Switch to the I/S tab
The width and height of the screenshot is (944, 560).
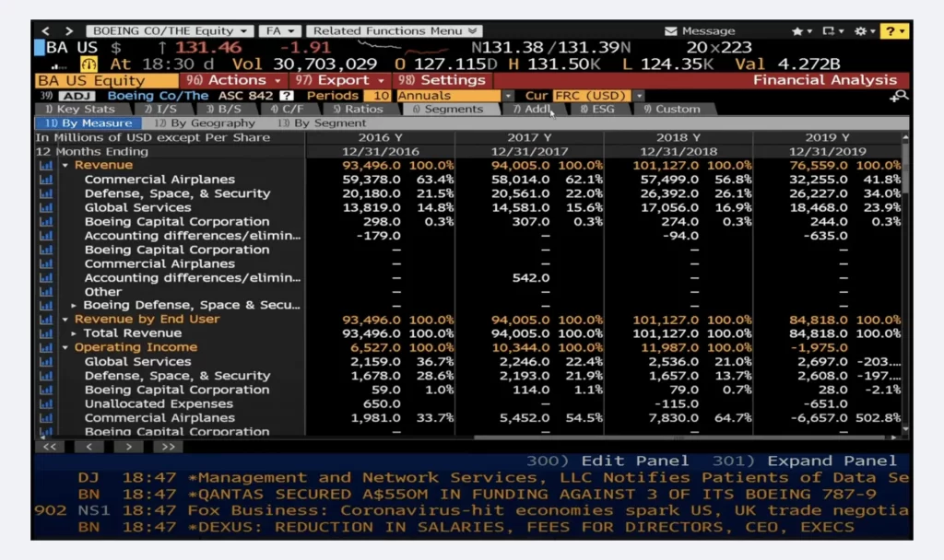click(x=160, y=110)
